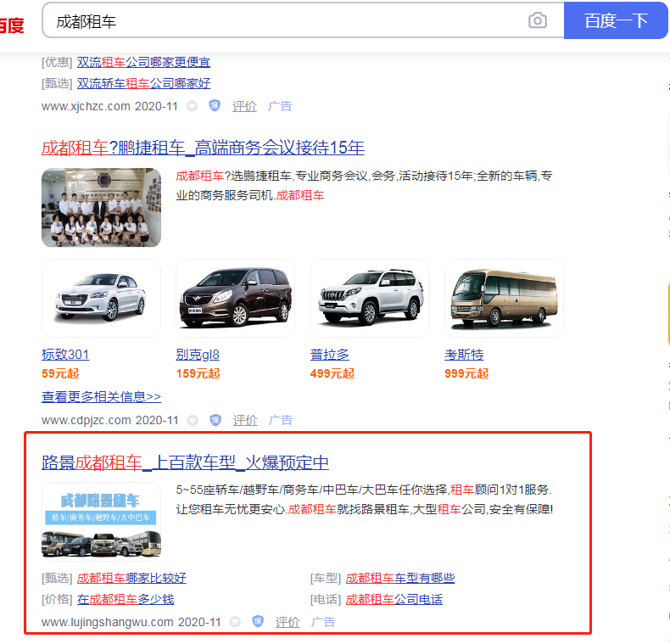Open the 考斯特 bus image
This screenshot has width=670, height=644.
[504, 300]
